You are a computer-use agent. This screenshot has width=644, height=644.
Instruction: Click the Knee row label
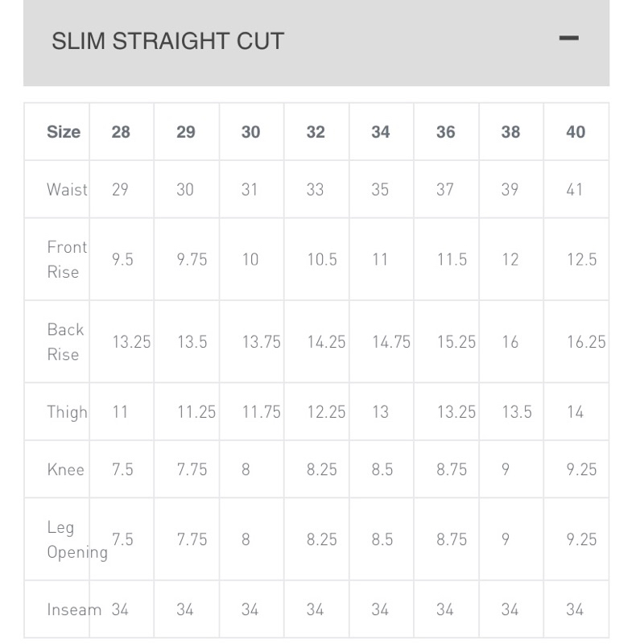click(x=65, y=469)
